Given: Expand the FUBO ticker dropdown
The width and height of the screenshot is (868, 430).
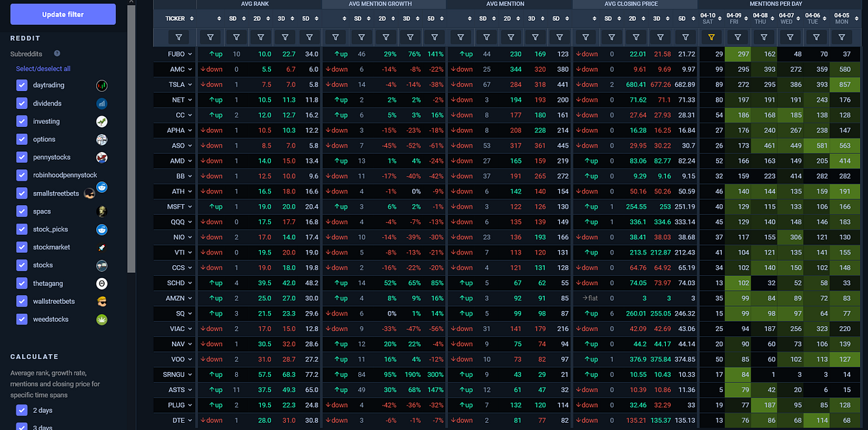Looking at the screenshot, I should click(191, 54).
